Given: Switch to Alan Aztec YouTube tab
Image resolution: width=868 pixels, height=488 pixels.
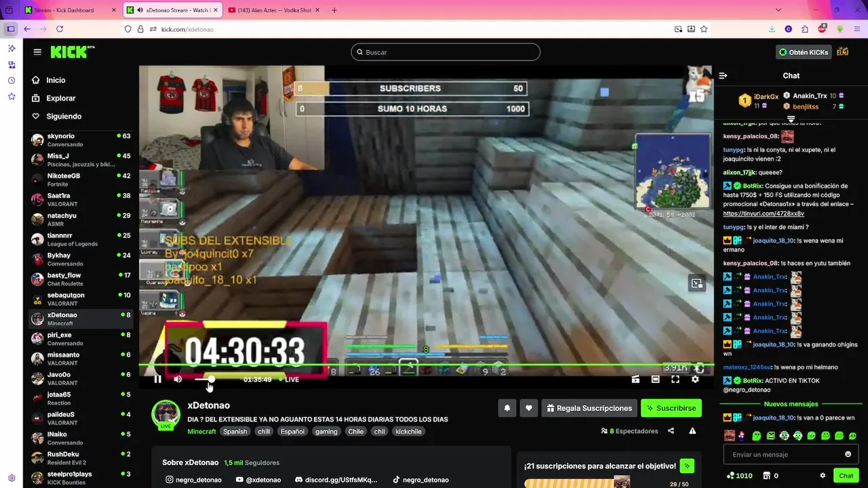Looking at the screenshot, I should tap(273, 10).
